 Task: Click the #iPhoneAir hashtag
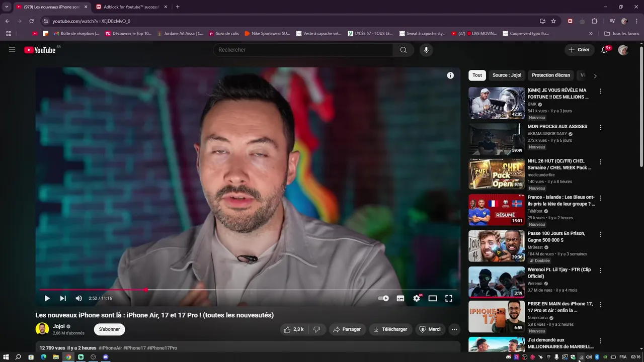[x=110, y=348]
